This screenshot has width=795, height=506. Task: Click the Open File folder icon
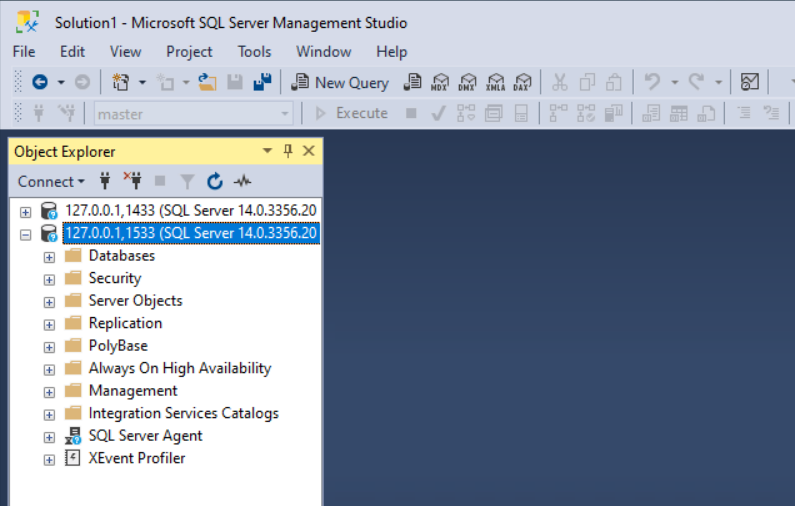coord(207,82)
